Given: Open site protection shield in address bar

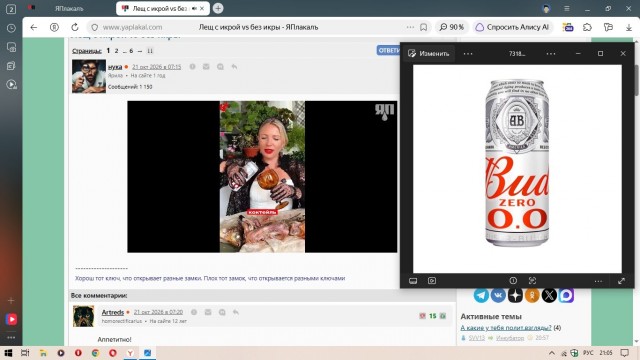Looking at the screenshot, I should point(95,27).
